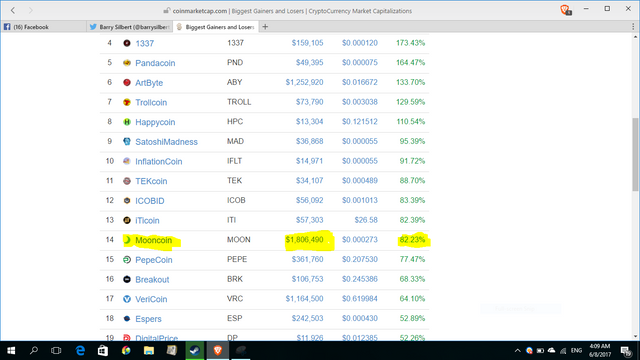The image size is (640, 360).
Task: Open the InflationCoin link
Action: click(x=159, y=162)
